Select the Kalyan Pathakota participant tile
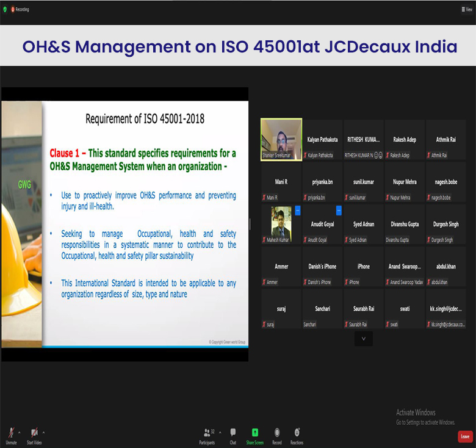This screenshot has width=476, height=448. click(322, 140)
